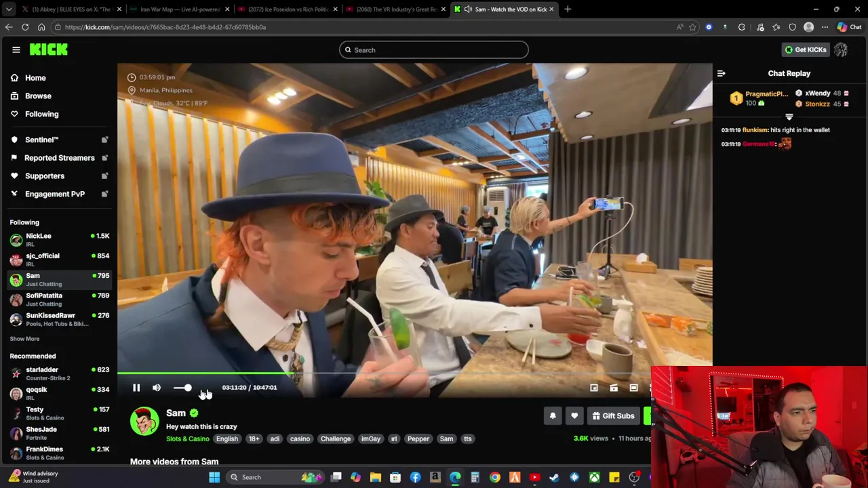
Task: Expand the chat leaderboard arrow
Action: pyautogui.click(x=789, y=117)
